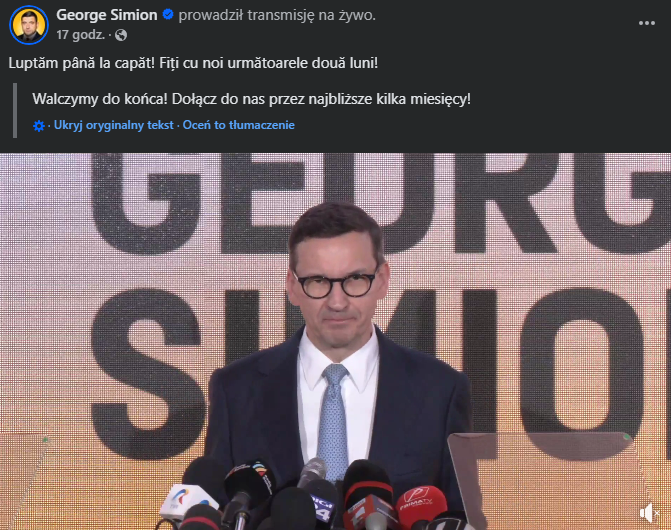671x530 pixels.
Task: Click the Digi 24 blue microphone in video
Action: [323, 505]
